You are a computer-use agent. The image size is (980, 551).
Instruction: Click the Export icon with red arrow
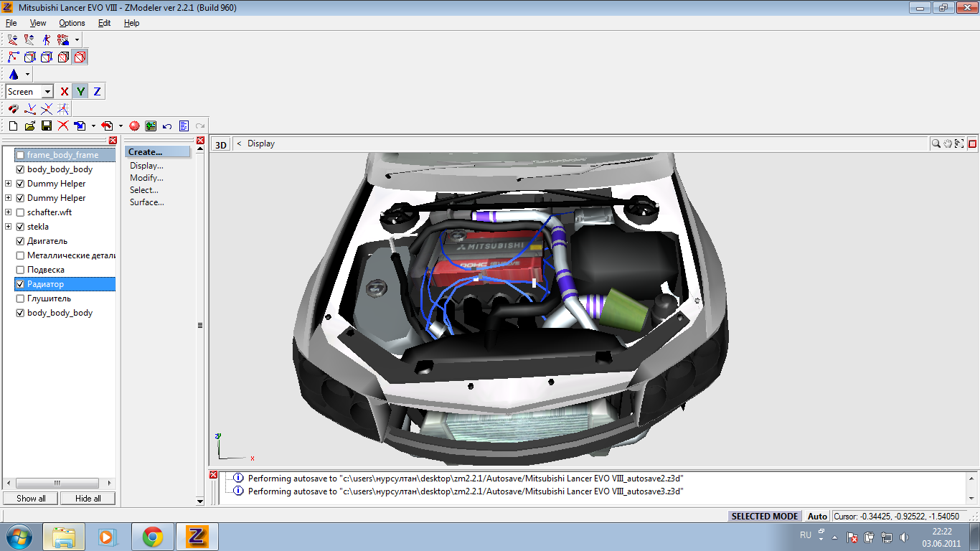107,126
